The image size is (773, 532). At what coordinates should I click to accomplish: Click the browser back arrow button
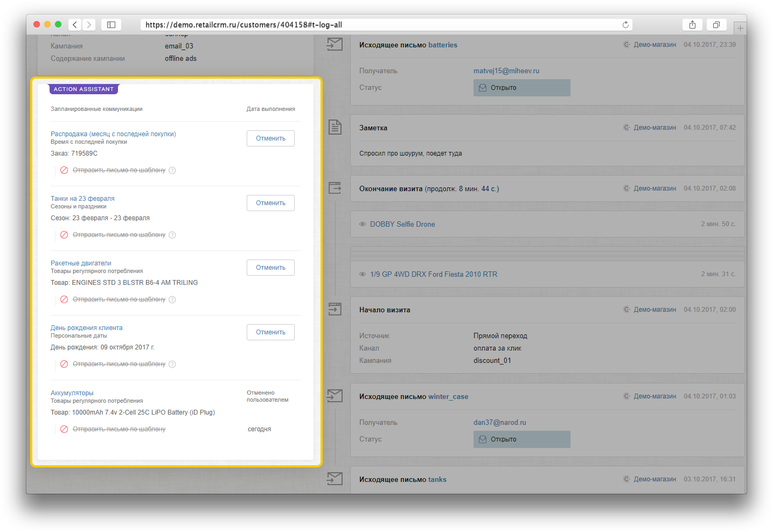75,25
